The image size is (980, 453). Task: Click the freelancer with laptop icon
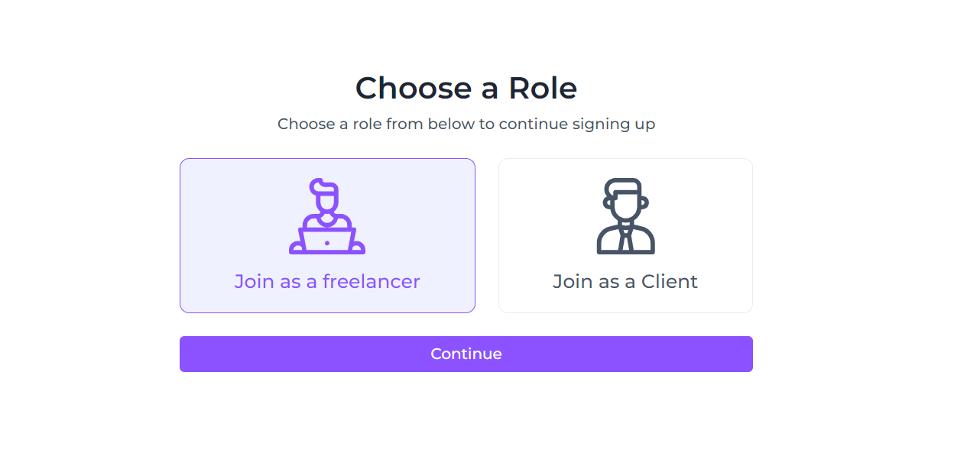pos(327,216)
